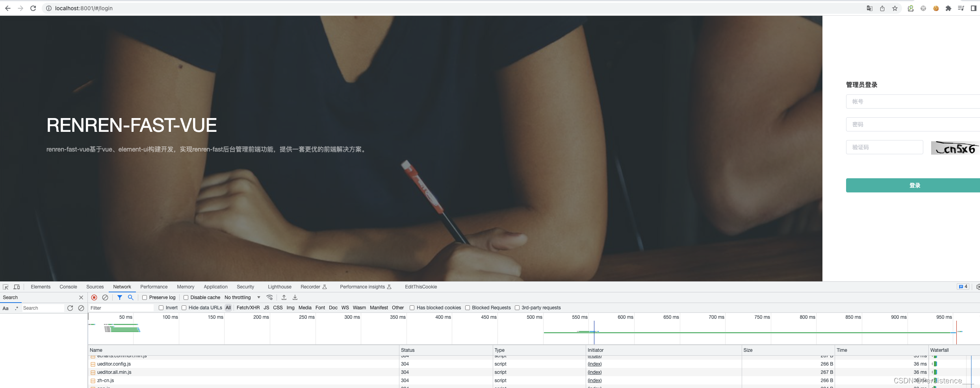Viewport: 980px width, 388px height.
Task: Go back with the browser back arrow
Action: [8, 8]
